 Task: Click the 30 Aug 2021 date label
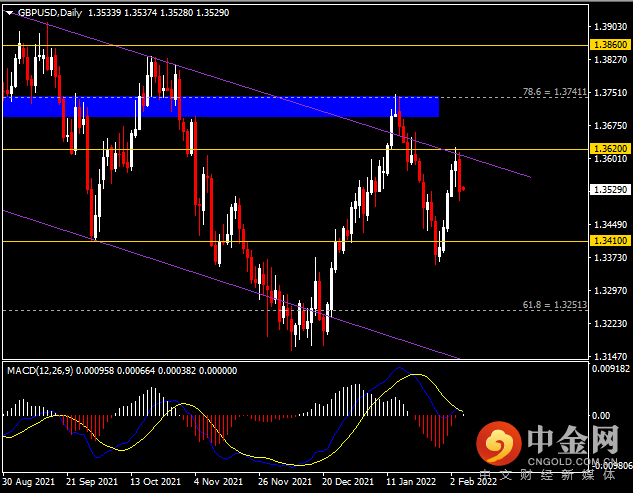pos(28,482)
